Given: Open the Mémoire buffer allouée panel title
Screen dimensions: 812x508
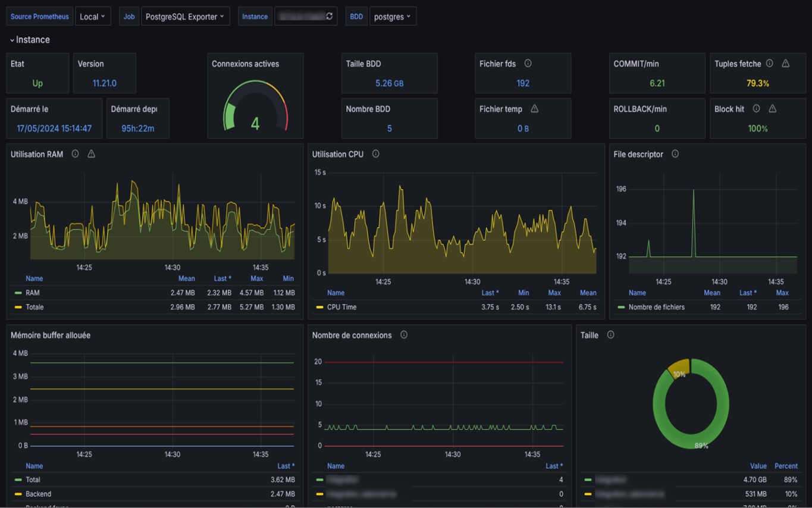Looking at the screenshot, I should [51, 335].
